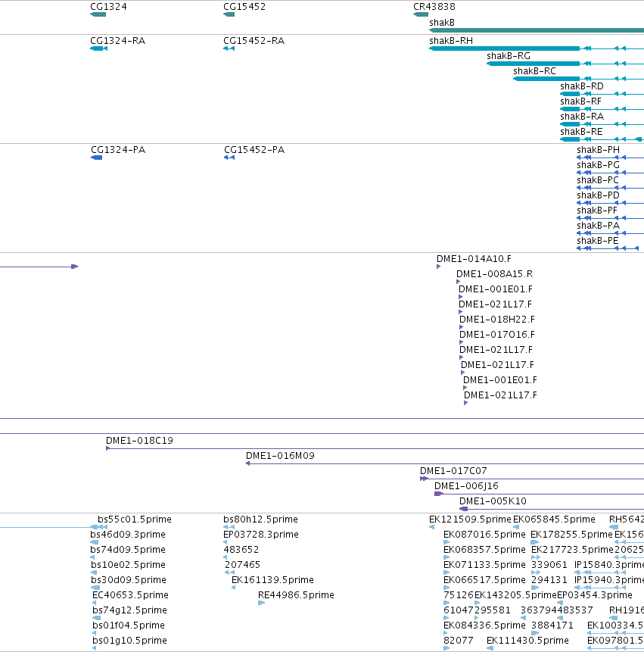The width and height of the screenshot is (644, 652).
Task: Select the shakB-RG transcript bar
Action: [x=533, y=64]
